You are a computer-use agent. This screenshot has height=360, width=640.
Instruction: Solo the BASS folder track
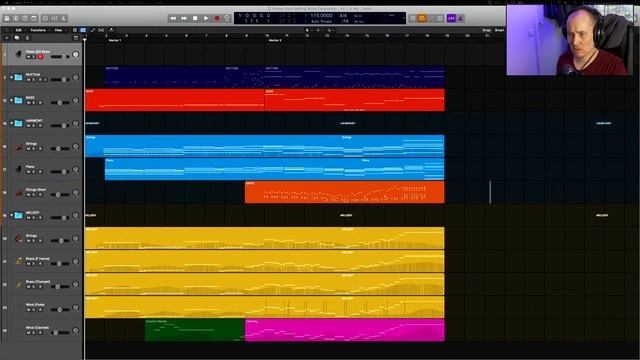pyautogui.click(x=34, y=102)
